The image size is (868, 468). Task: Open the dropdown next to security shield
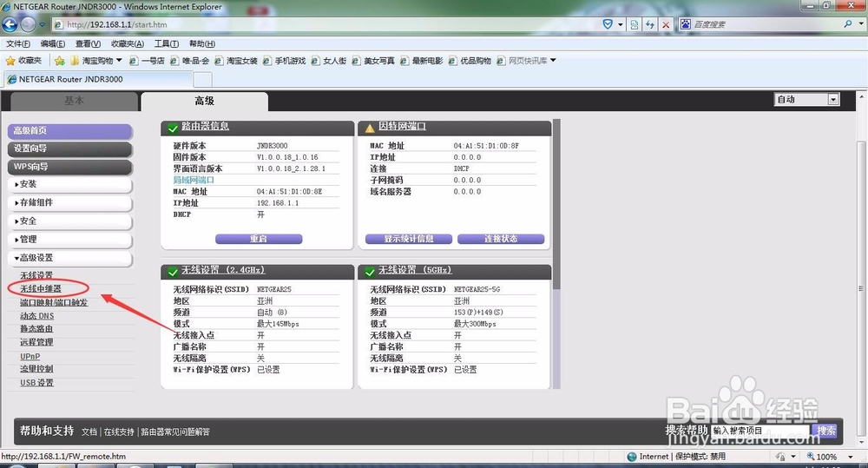(x=620, y=24)
